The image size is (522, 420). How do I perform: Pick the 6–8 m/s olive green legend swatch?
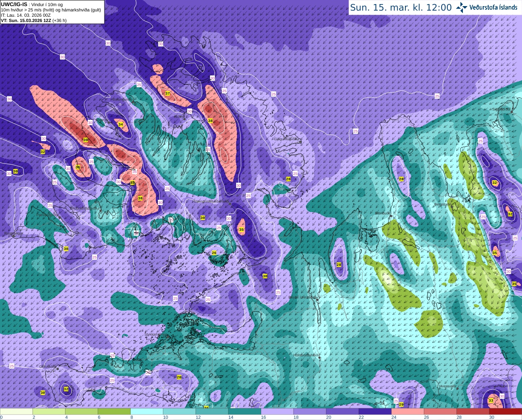click(x=114, y=412)
